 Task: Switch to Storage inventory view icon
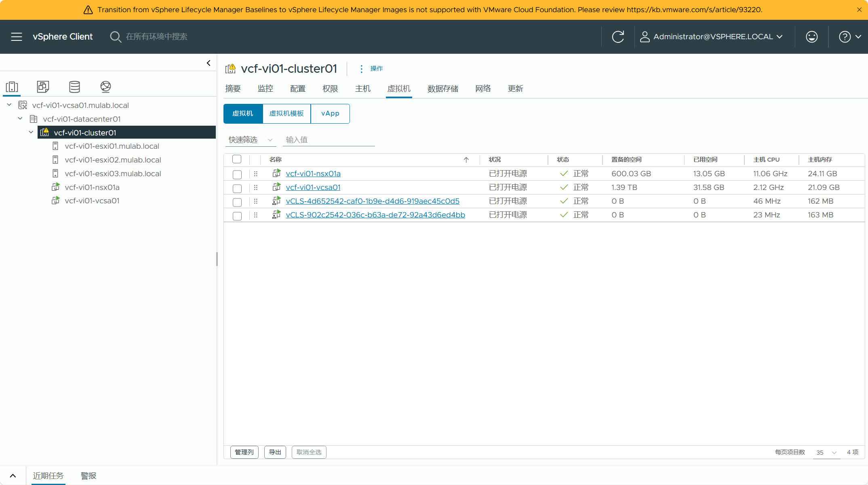74,86
